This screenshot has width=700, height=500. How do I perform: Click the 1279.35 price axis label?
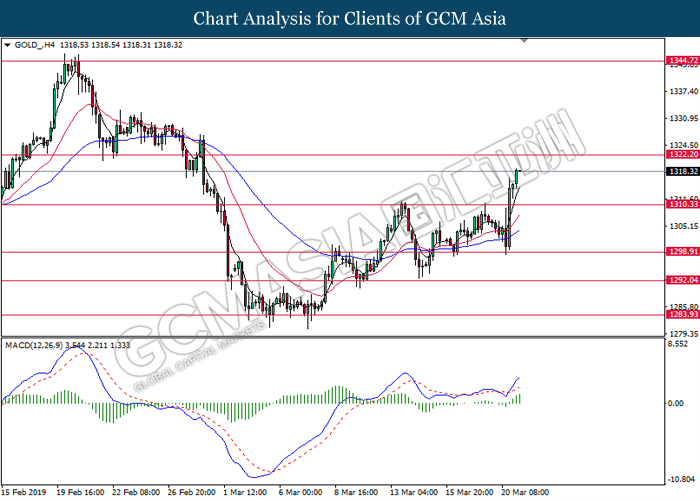(x=680, y=334)
